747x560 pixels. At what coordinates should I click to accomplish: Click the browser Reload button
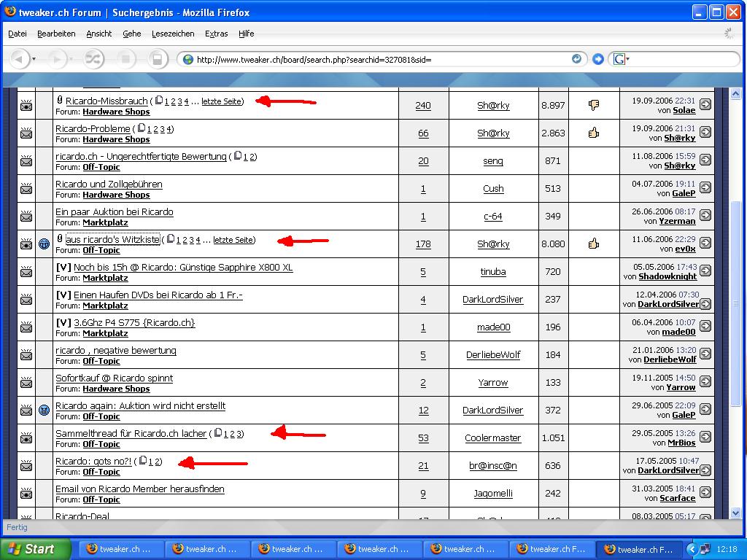(93, 59)
